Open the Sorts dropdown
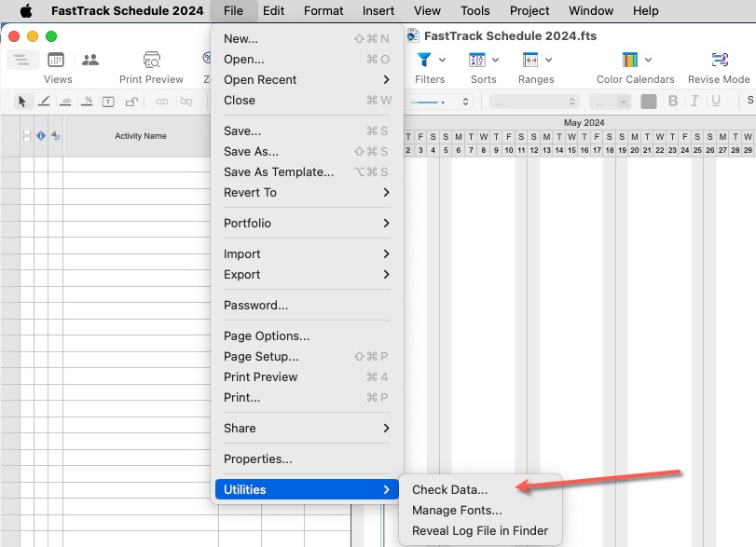This screenshot has width=756, height=547. [483, 61]
